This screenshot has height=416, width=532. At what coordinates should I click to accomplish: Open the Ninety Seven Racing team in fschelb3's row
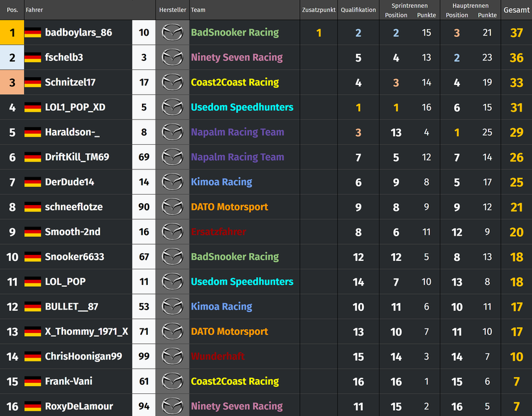[237, 57]
